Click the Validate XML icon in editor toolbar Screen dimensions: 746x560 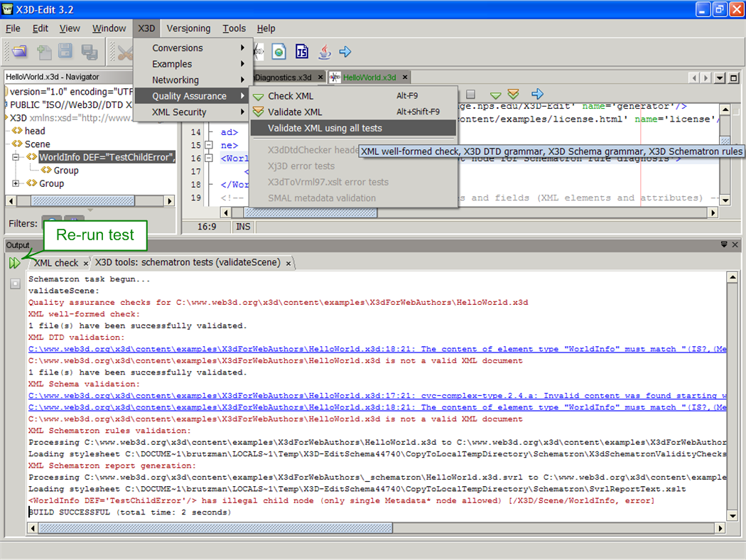(513, 94)
